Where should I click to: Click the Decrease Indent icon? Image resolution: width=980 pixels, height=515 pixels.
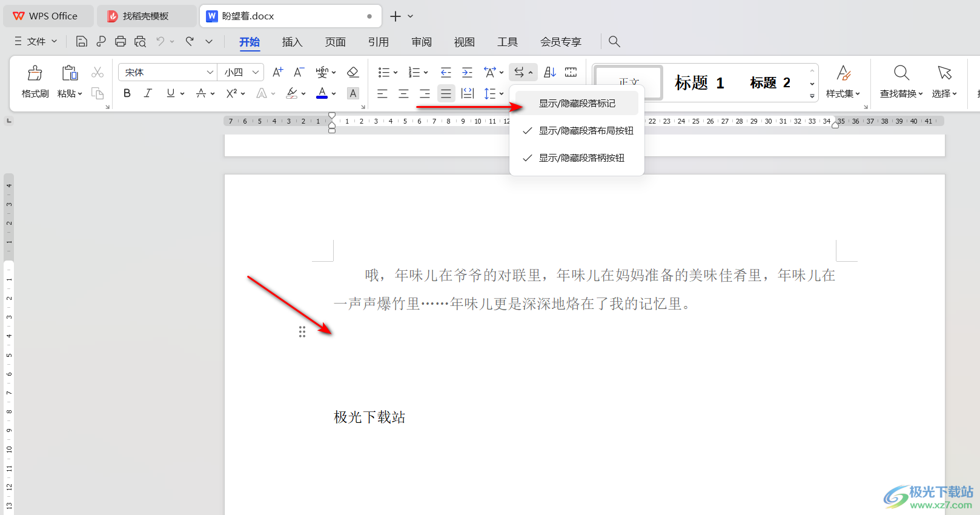446,72
